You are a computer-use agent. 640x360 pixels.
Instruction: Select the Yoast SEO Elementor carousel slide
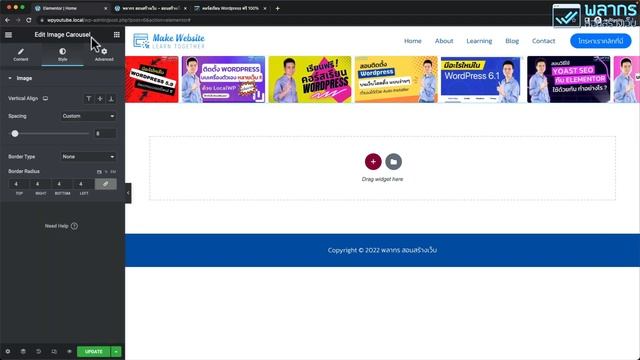pos(568,79)
